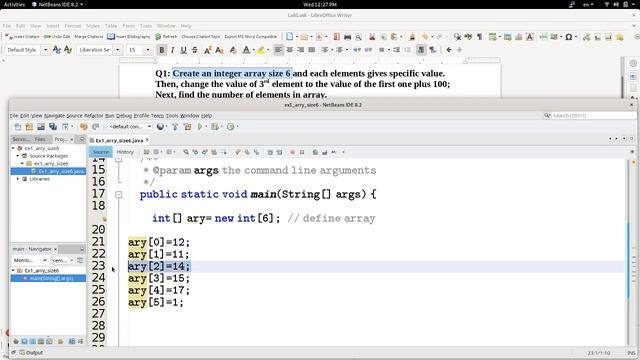The height and width of the screenshot is (360, 640).
Task: Click the web browser globe icon in NetBeans
Action: tap(160, 127)
